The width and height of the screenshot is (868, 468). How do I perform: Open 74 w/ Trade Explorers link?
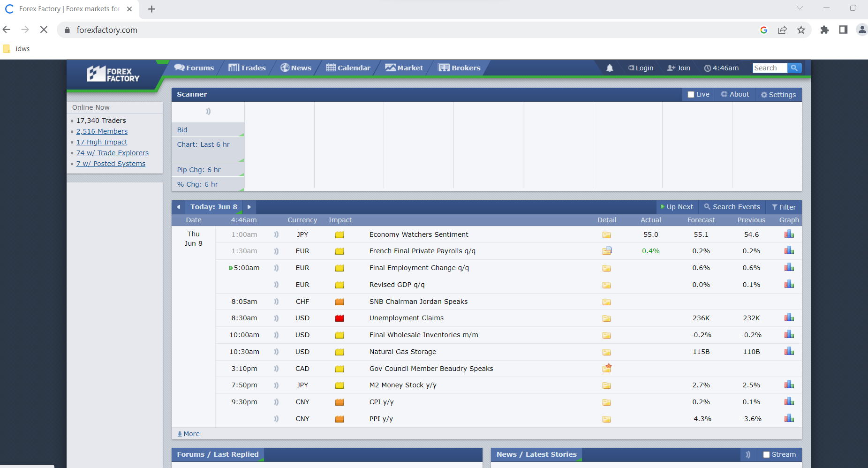(113, 153)
